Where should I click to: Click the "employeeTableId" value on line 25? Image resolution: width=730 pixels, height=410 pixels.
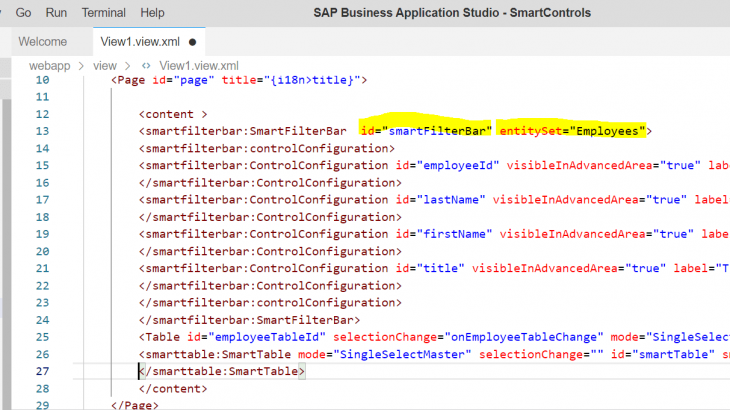[267, 337]
